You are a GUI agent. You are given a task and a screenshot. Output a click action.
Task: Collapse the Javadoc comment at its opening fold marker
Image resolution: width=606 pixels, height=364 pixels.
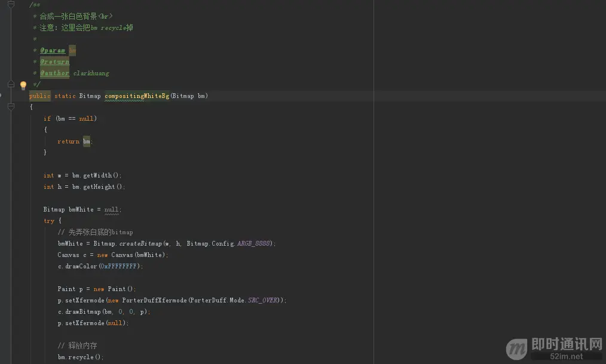click(x=11, y=5)
